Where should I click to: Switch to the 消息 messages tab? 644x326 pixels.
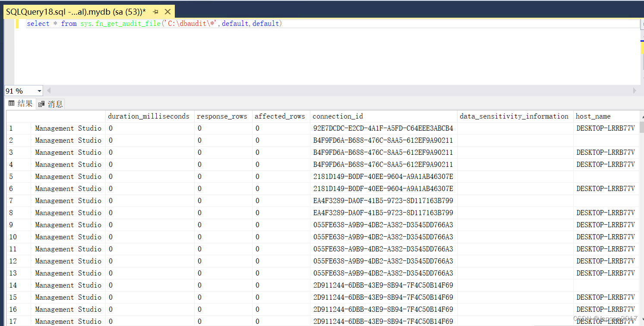(51, 104)
